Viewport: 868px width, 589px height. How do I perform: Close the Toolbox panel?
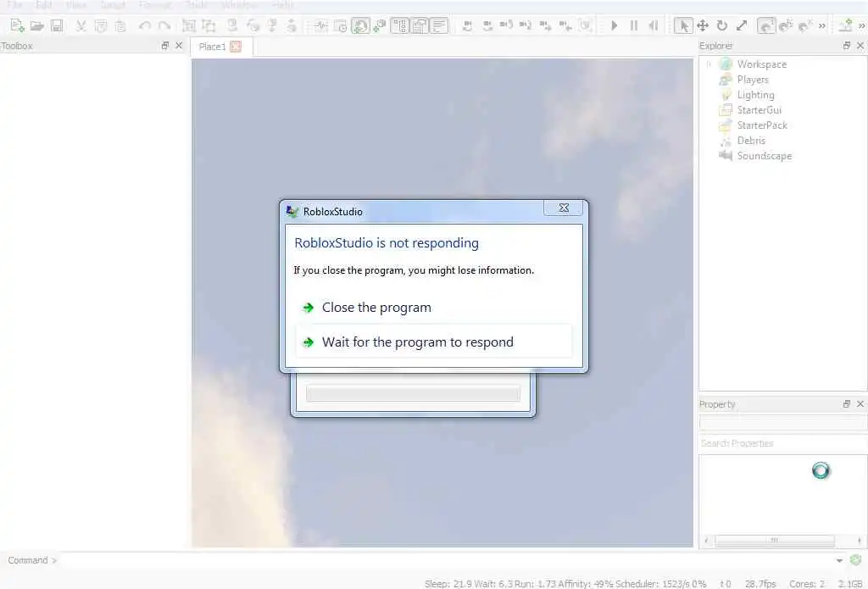click(179, 46)
